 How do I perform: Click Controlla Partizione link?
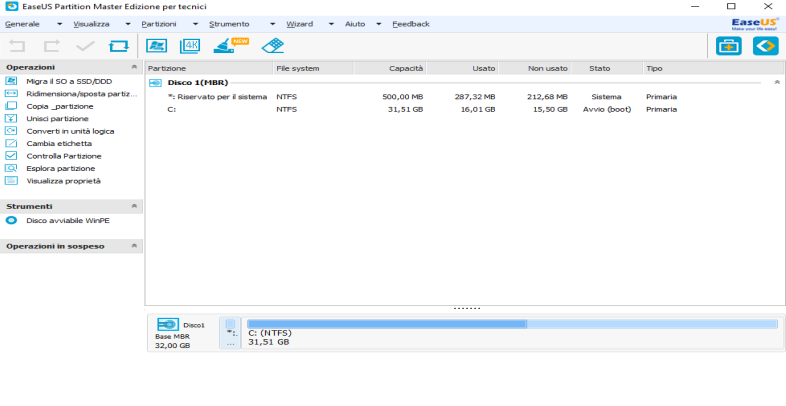pyautogui.click(x=64, y=156)
